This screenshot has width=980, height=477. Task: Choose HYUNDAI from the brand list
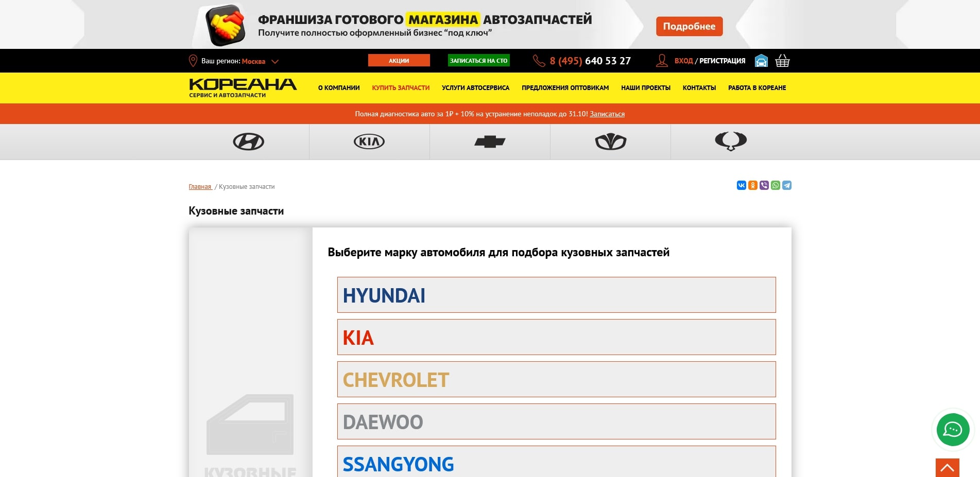pos(556,295)
